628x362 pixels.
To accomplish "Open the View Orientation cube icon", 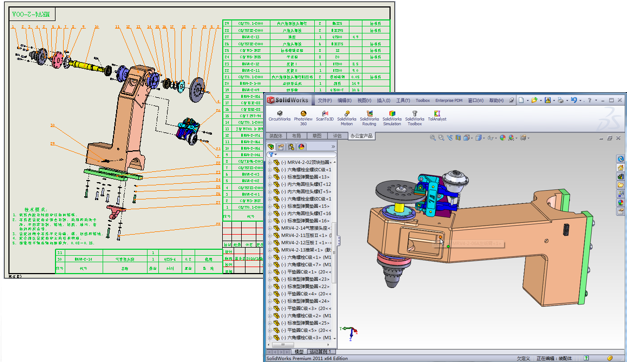I will 466,138.
